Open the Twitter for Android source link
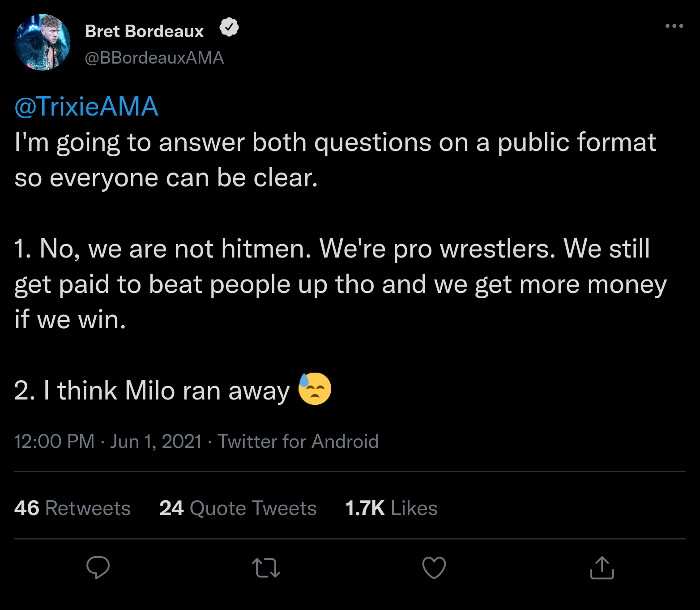 298,442
